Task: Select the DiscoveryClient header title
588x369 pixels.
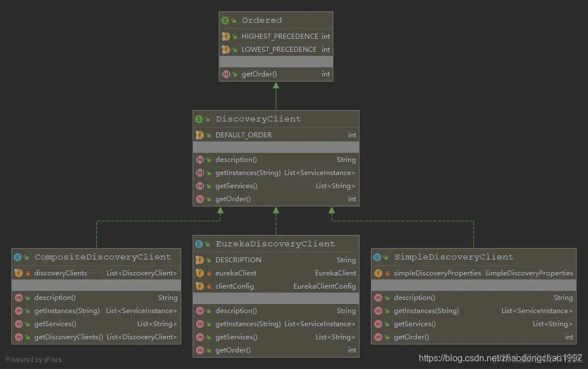Action: click(x=258, y=119)
